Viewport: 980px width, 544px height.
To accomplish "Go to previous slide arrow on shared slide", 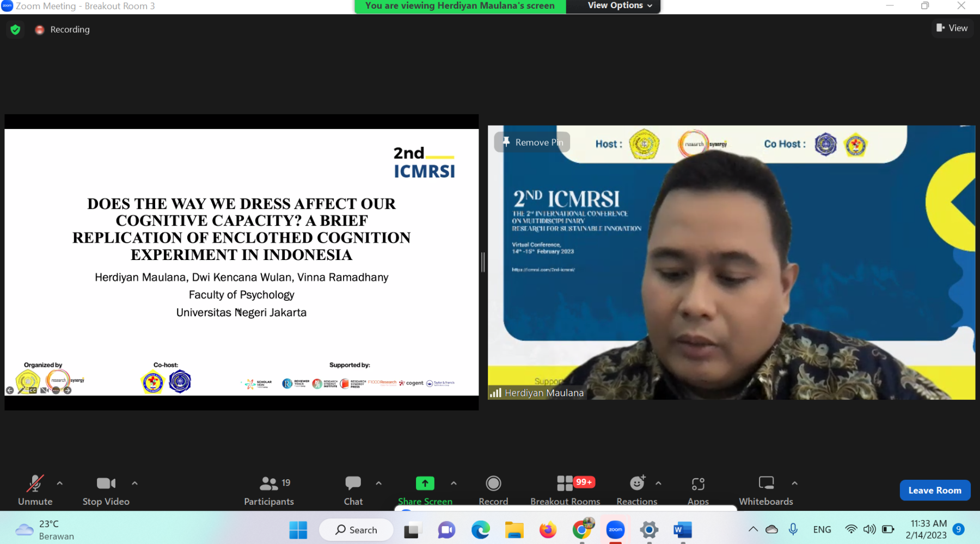I will [x=10, y=390].
